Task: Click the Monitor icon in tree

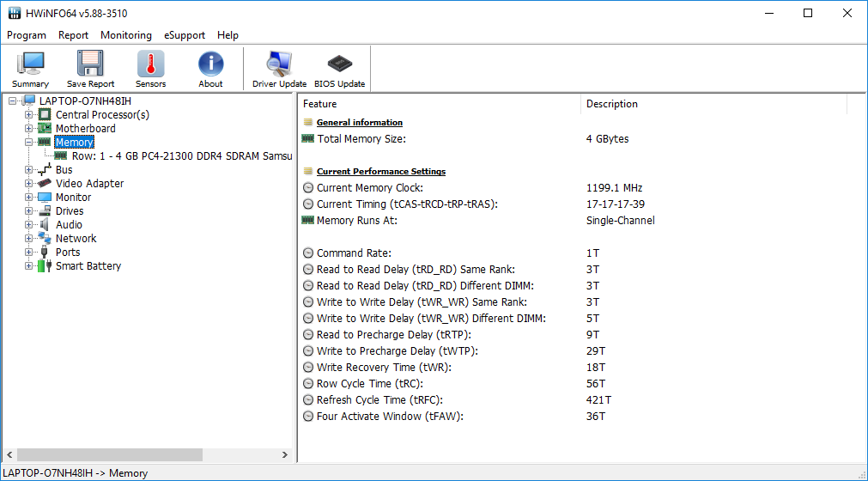Action: coord(45,197)
